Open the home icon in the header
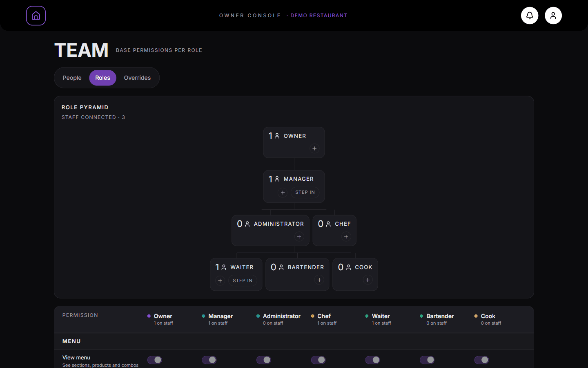 tap(36, 16)
